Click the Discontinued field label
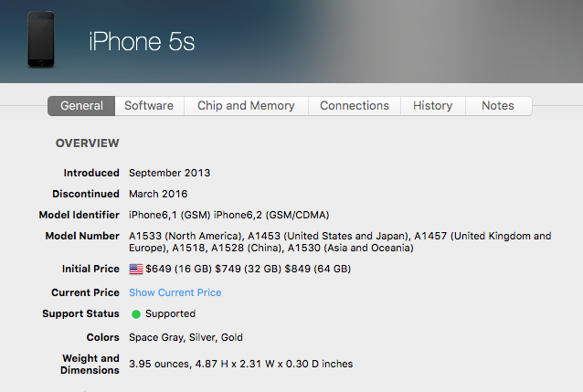 coord(86,194)
